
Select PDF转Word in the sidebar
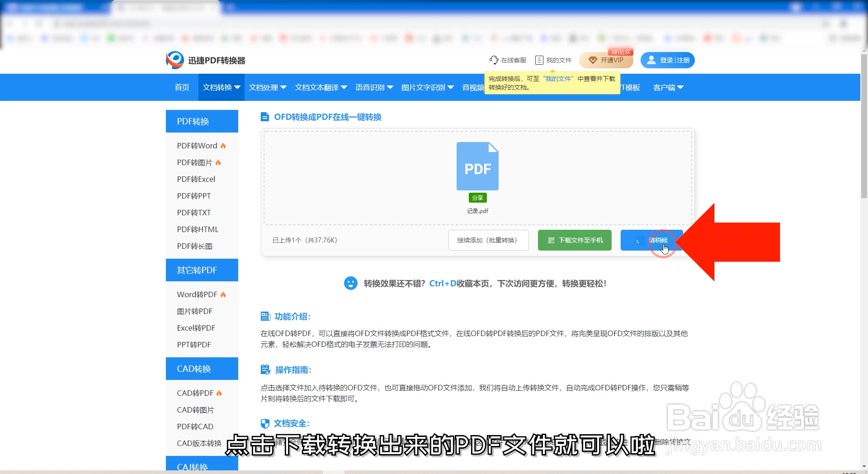point(198,145)
